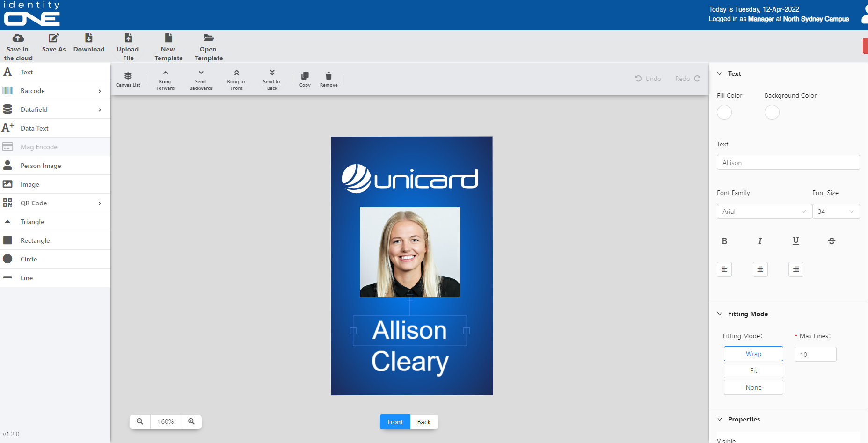Collapse the Text section

720,73
